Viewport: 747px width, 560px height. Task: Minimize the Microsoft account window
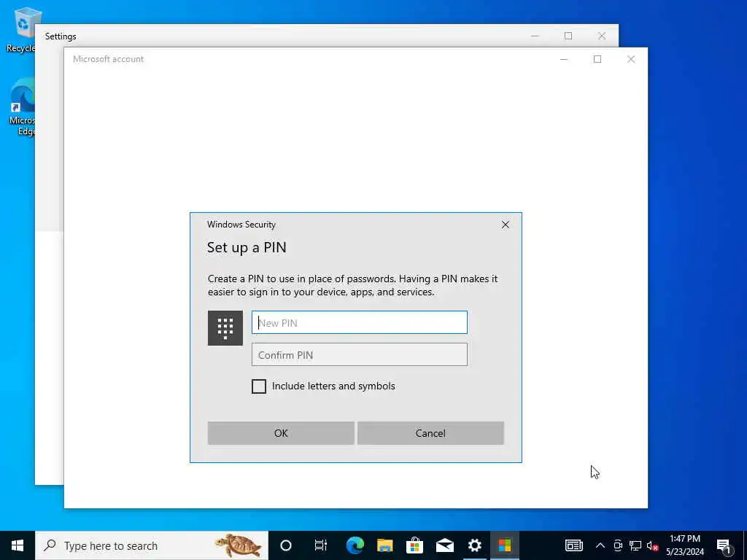point(564,59)
